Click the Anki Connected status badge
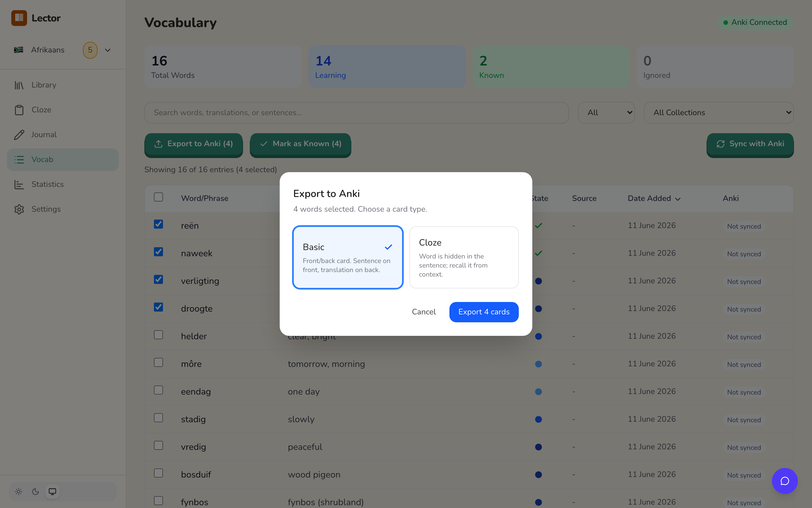Screen dimensions: 812x508 coord(755,23)
